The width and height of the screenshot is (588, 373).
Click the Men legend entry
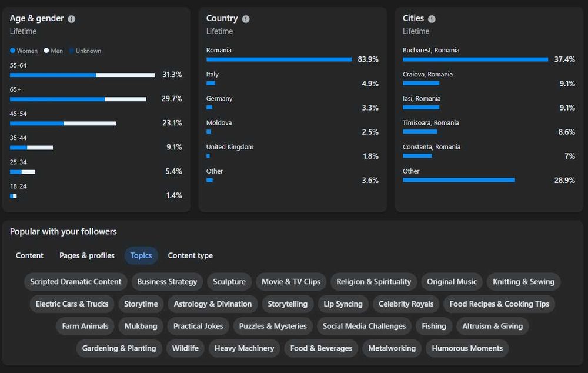point(54,51)
